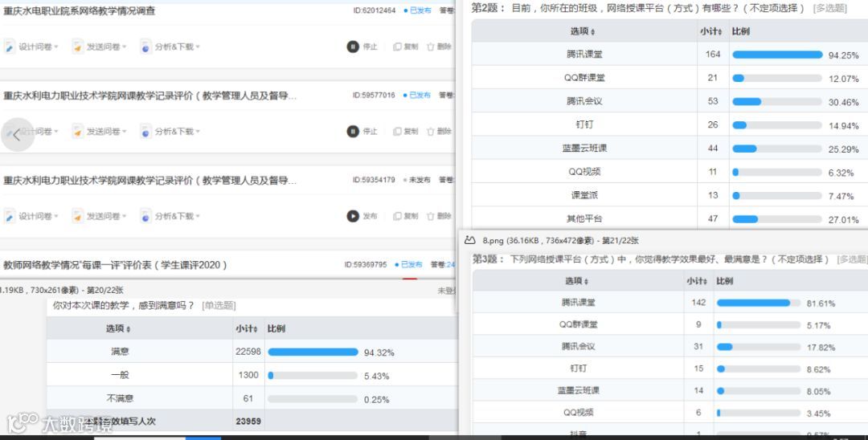Open 设计问卷 dropdown for survey ID 59354179
The image size is (868, 440).
32,216
